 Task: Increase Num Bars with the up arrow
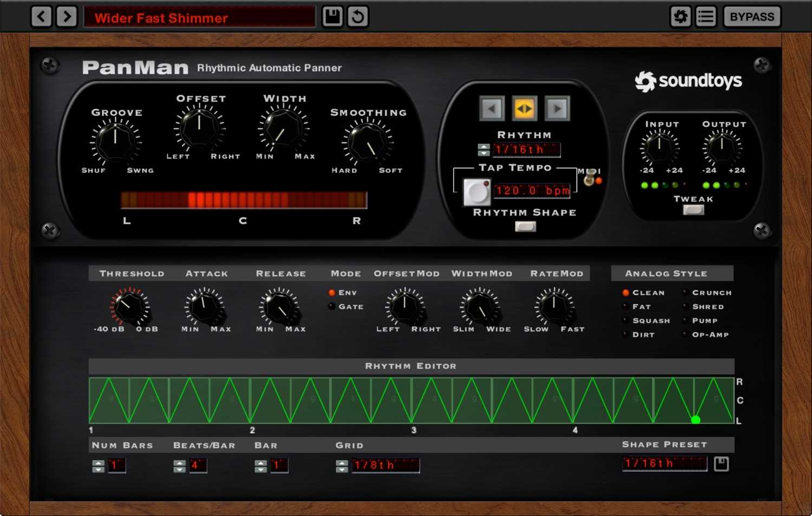[99, 462]
